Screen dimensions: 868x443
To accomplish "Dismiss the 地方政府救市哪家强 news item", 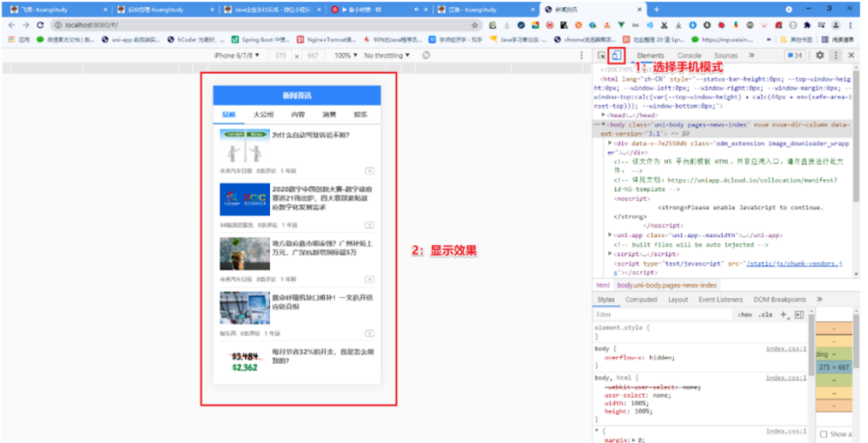I will click(x=369, y=279).
